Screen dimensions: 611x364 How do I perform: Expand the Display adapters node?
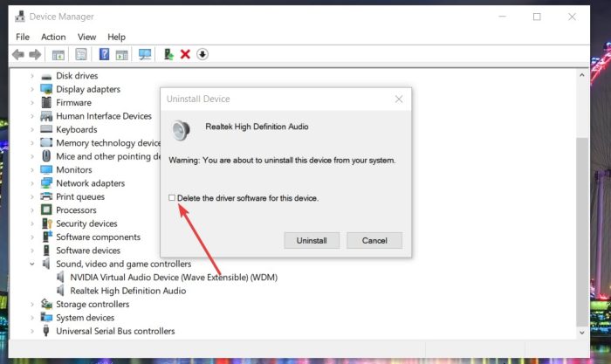click(x=32, y=89)
